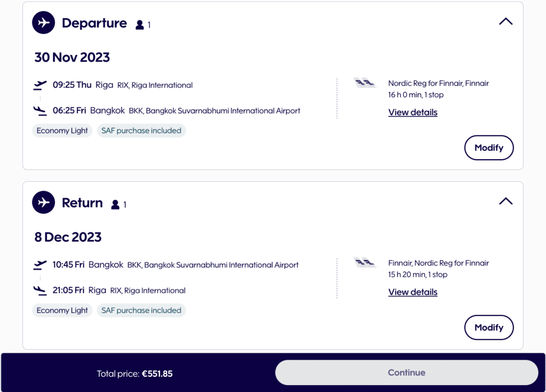Click the passenger icon next to Departure
The height and width of the screenshot is (392, 546).
click(x=140, y=25)
